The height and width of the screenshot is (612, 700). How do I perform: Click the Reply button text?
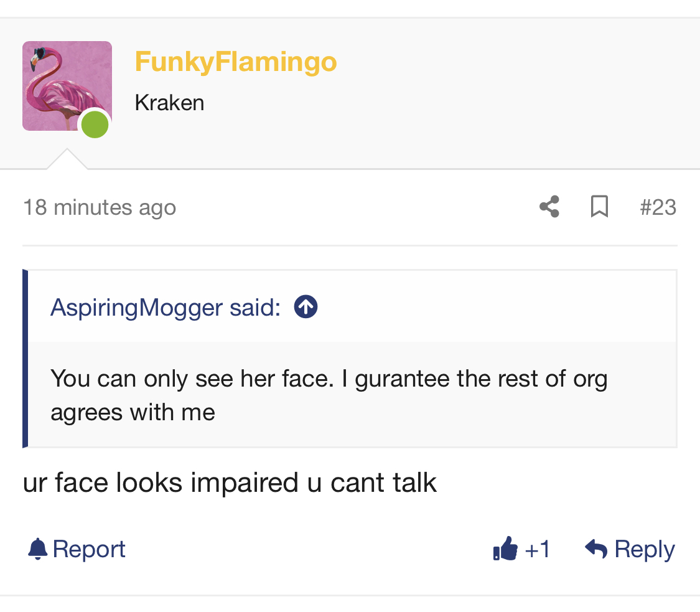[645, 550]
